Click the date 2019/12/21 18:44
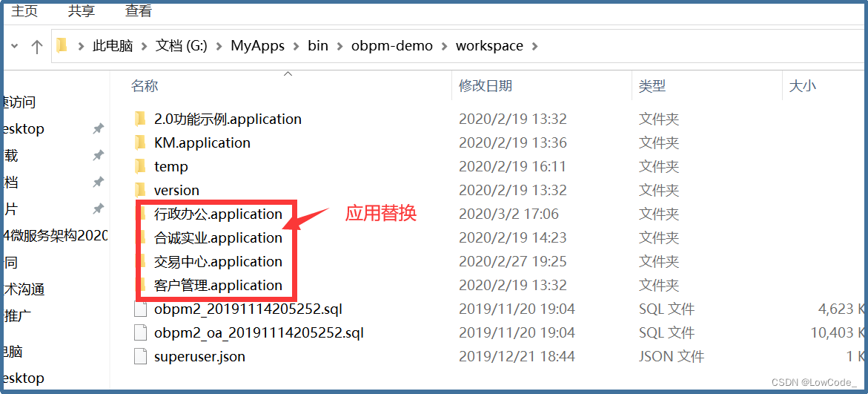The image size is (868, 394). pos(517,356)
